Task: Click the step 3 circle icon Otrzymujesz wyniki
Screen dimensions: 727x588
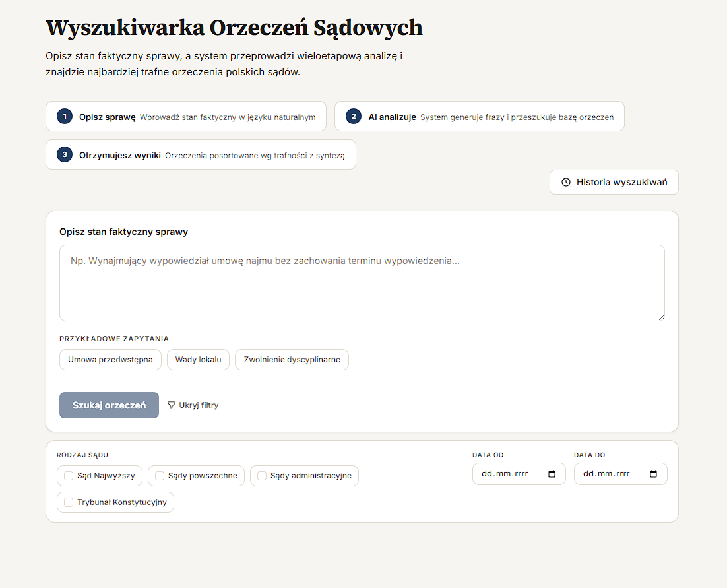Action: click(64, 154)
